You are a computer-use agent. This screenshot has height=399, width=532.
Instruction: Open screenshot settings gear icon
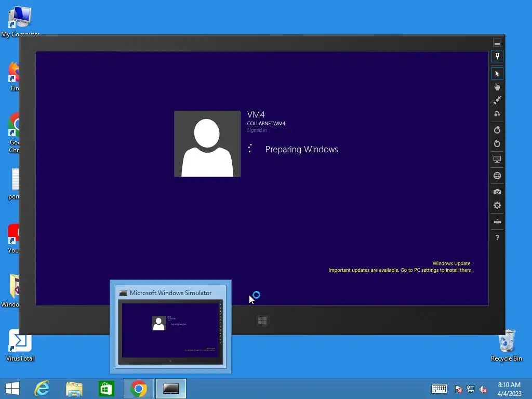(x=497, y=205)
